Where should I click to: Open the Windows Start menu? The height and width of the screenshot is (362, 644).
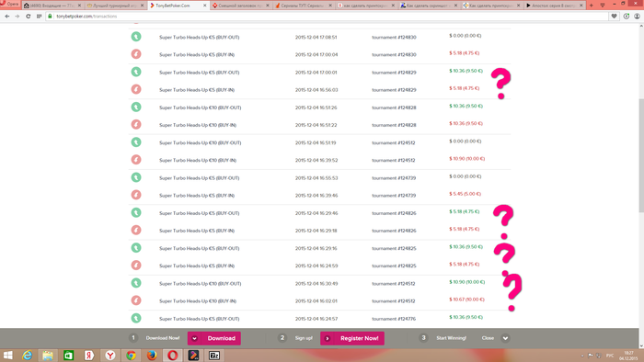[x=7, y=355]
